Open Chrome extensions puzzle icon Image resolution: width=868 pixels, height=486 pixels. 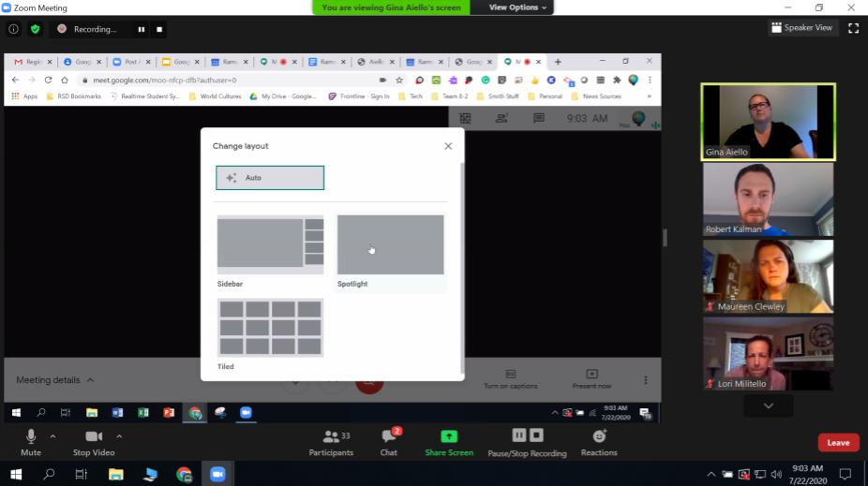(617, 81)
